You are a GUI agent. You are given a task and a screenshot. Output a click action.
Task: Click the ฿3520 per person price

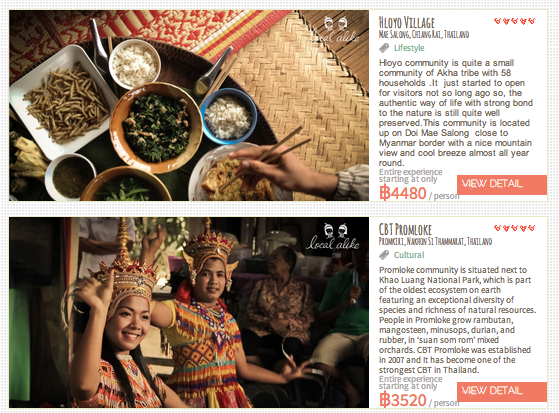coord(419,401)
